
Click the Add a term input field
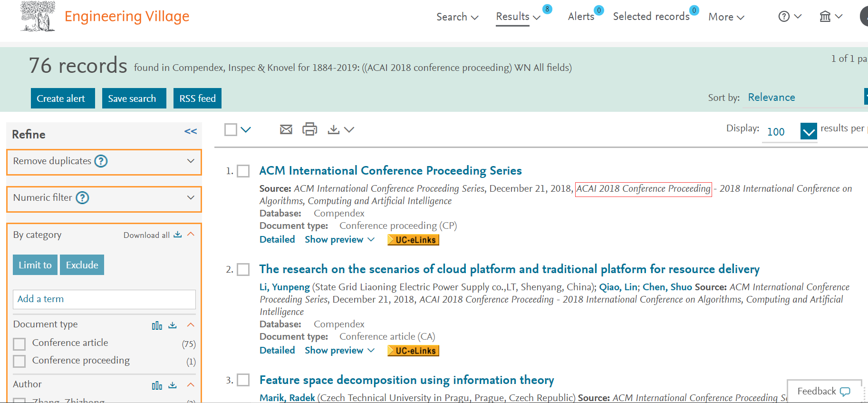tap(104, 299)
